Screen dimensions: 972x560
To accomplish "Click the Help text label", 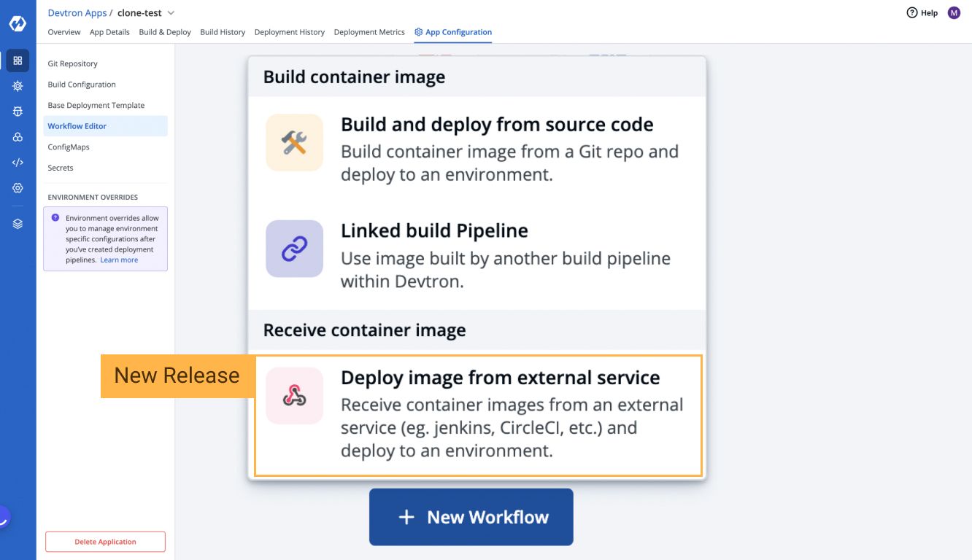I will point(929,12).
